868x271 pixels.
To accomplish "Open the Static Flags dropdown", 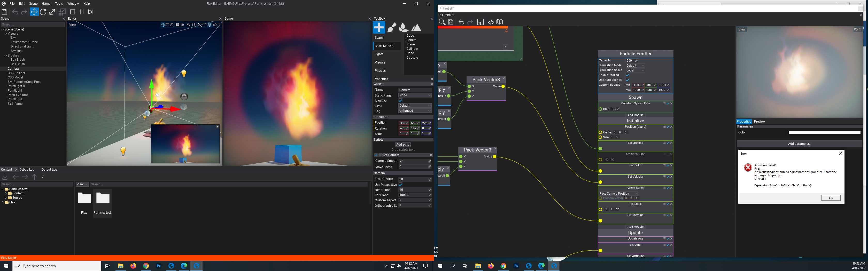I will pyautogui.click(x=415, y=95).
